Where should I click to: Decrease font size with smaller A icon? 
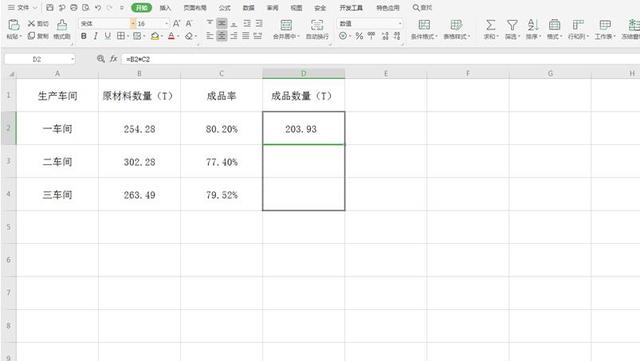[x=189, y=24]
